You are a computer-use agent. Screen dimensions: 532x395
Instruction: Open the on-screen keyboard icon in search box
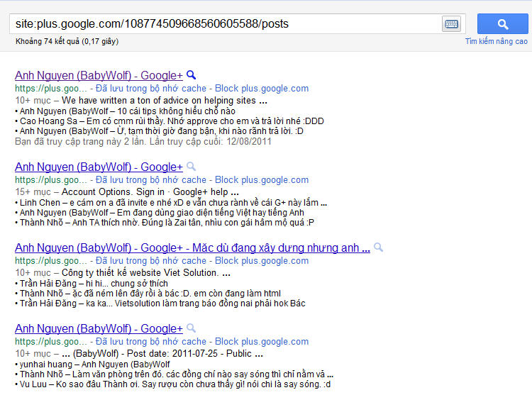tap(451, 24)
